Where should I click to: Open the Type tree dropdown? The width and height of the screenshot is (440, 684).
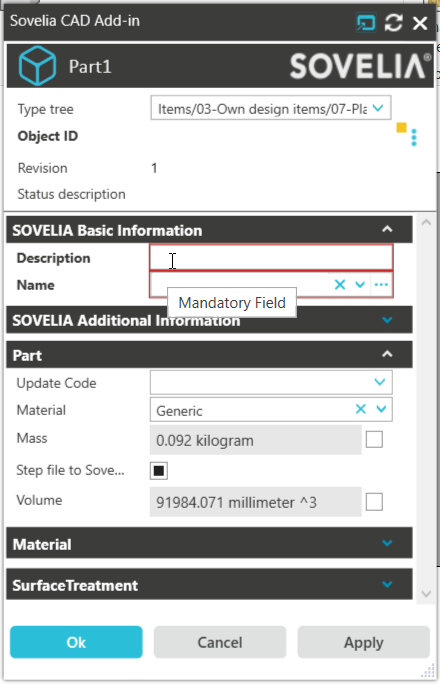point(271,108)
